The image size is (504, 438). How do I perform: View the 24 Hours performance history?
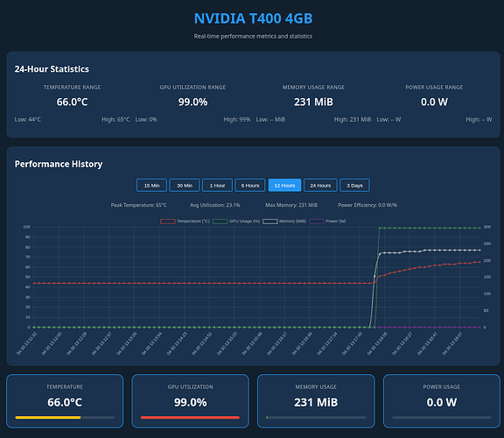point(320,186)
